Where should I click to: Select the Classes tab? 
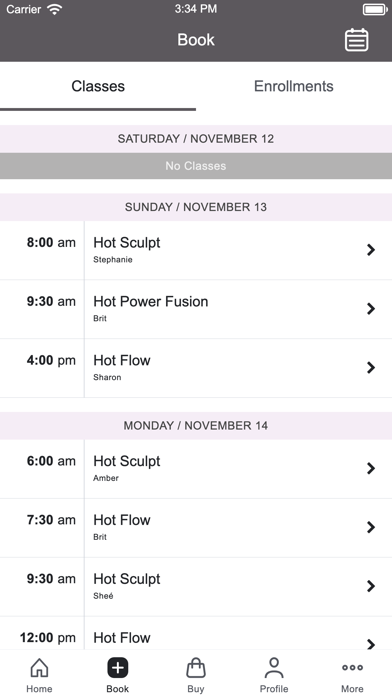[x=98, y=86]
